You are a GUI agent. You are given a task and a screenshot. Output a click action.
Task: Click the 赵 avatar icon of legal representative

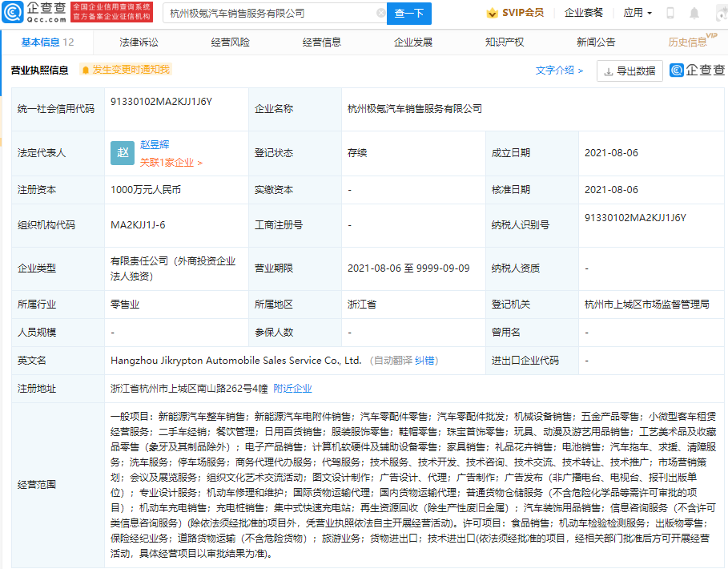click(x=123, y=153)
